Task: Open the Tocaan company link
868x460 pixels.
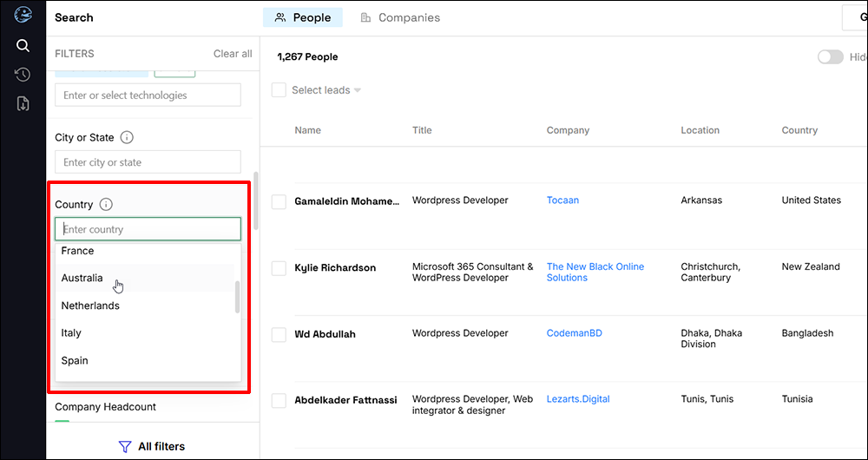Action: [x=562, y=200]
